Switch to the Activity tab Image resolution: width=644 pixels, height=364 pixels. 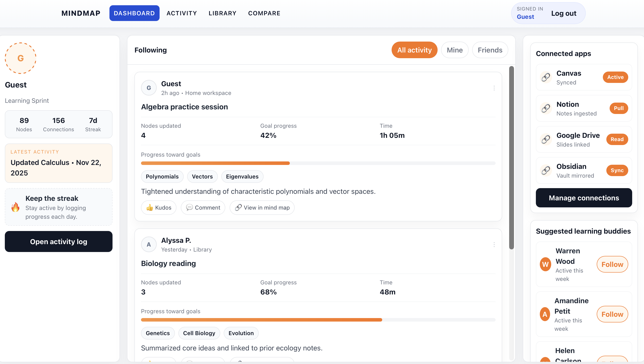click(181, 13)
